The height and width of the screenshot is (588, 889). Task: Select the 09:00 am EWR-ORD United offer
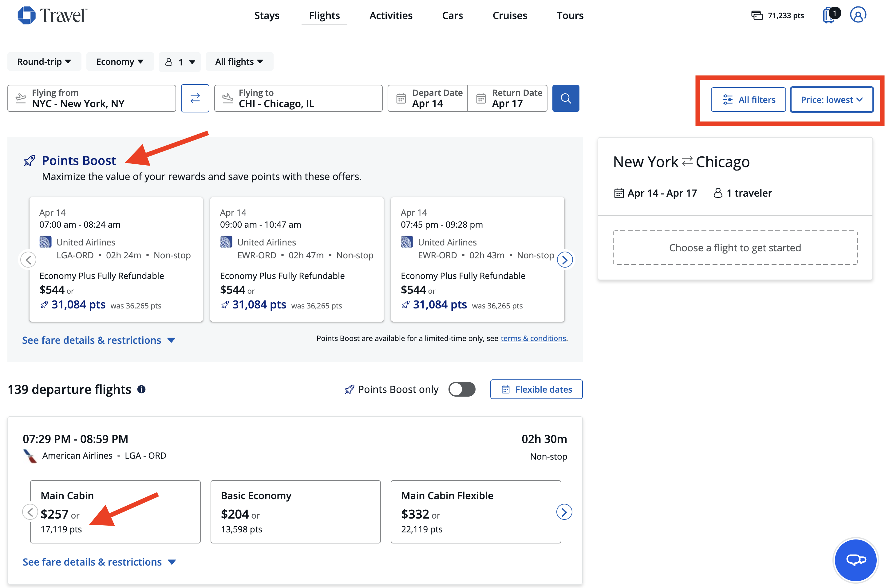[x=297, y=259]
